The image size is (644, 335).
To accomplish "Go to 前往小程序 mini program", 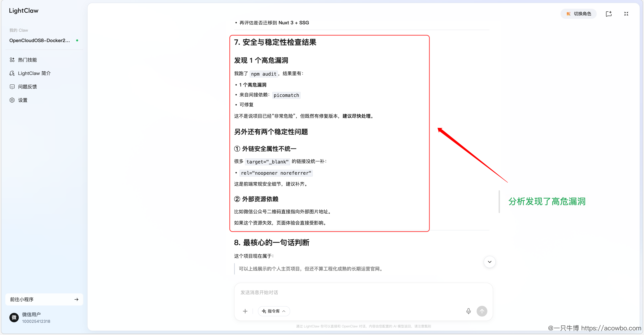I will [x=44, y=299].
